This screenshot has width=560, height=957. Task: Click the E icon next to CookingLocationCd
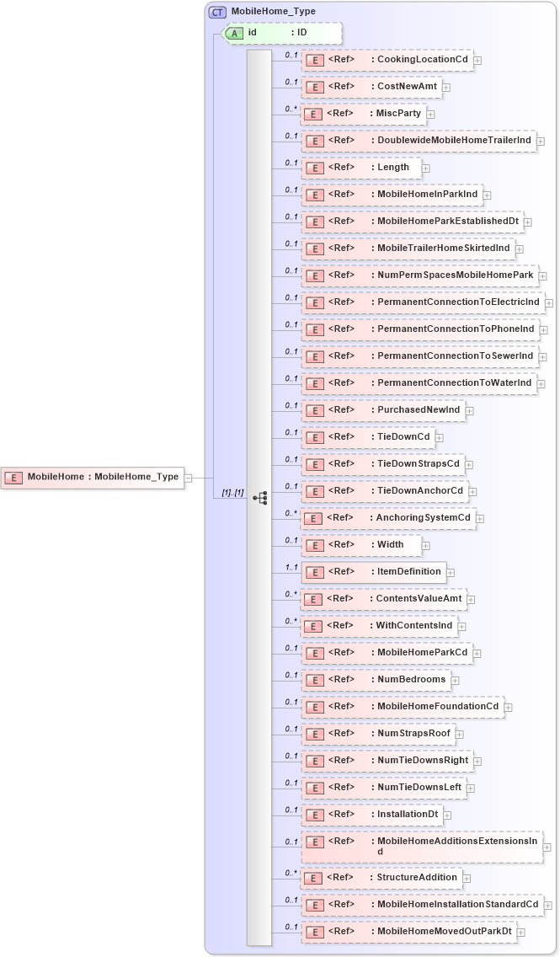[314, 61]
